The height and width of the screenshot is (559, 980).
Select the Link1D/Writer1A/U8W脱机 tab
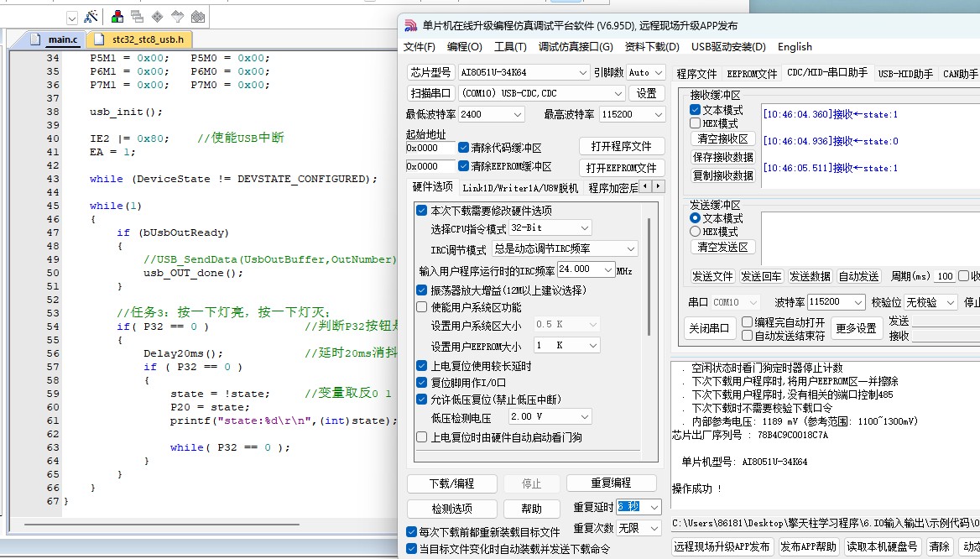point(520,187)
